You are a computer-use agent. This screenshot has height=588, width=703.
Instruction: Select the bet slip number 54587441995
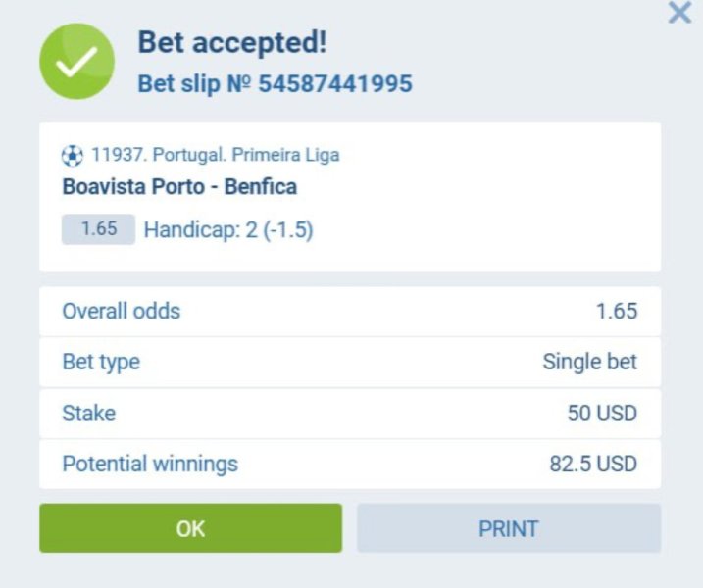334,84
